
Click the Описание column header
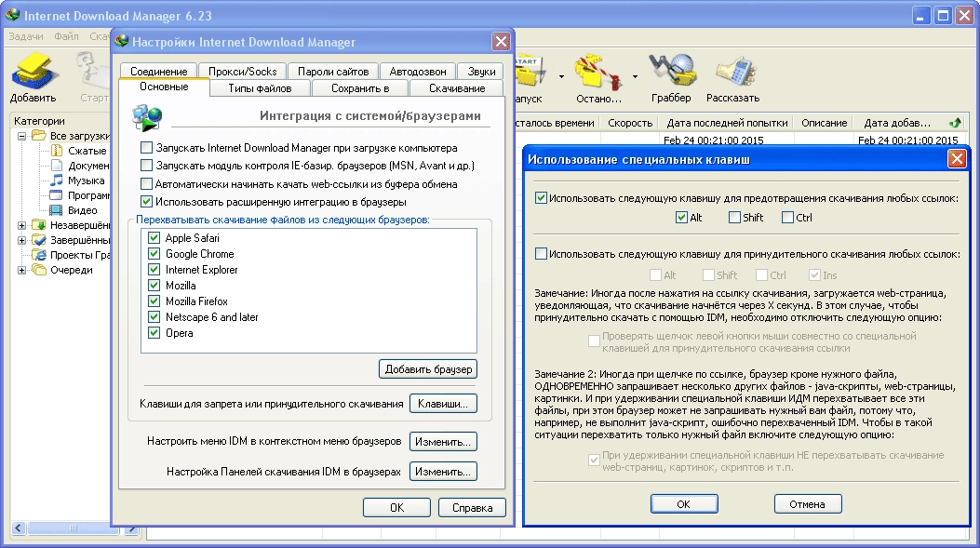pos(825,123)
